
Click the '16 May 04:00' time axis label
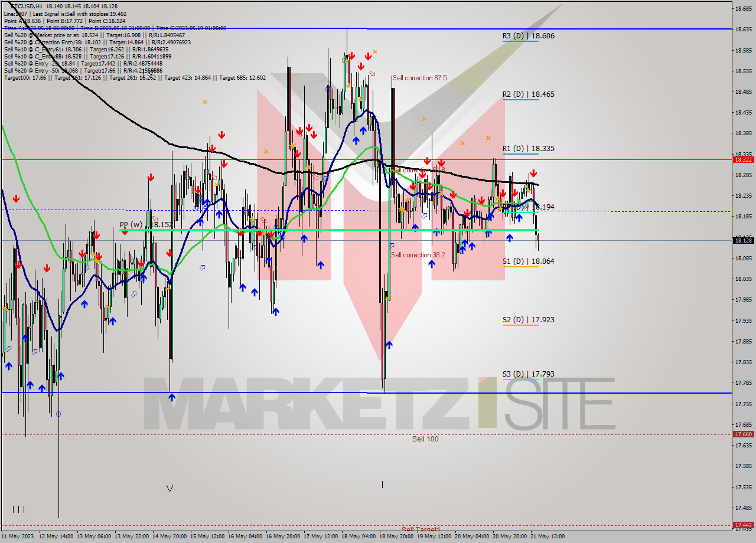point(245,537)
